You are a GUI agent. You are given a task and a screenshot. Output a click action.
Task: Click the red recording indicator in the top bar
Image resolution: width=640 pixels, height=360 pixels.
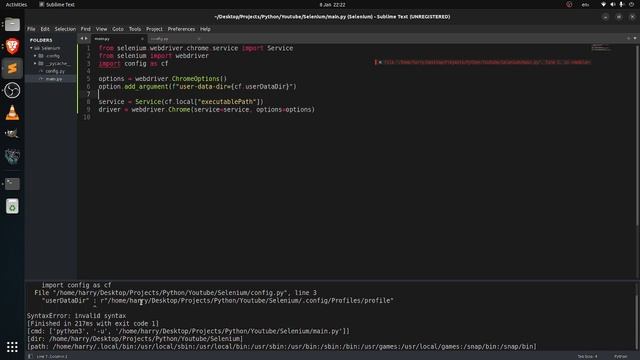pos(569,4)
